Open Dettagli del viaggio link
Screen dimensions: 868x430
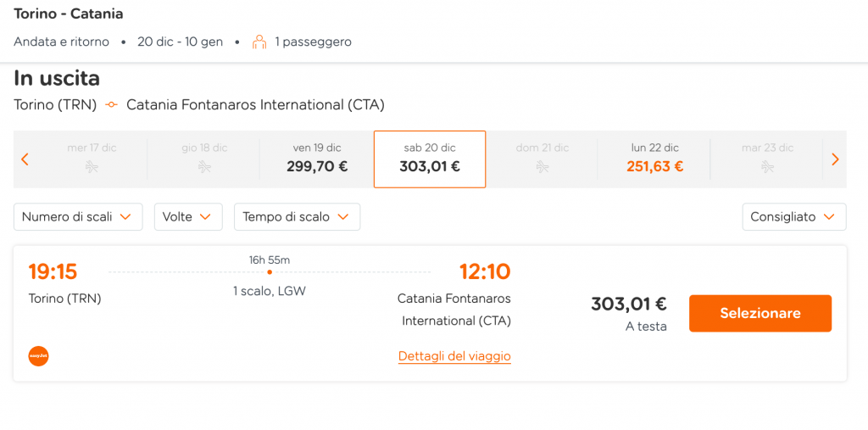[454, 355]
